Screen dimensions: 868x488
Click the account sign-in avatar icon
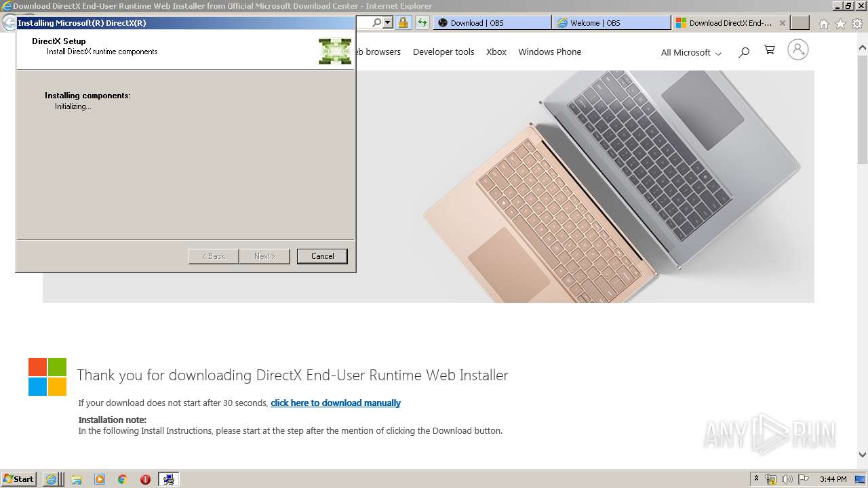pos(798,49)
